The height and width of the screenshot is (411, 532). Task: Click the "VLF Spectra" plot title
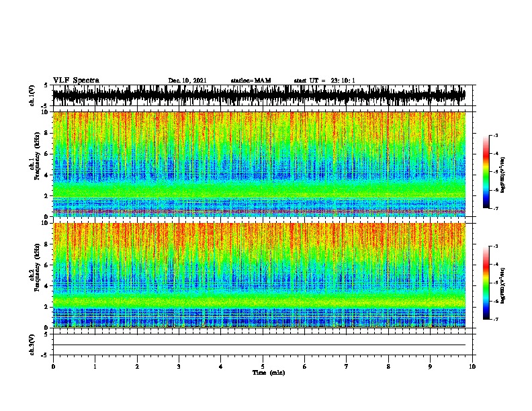76,81
